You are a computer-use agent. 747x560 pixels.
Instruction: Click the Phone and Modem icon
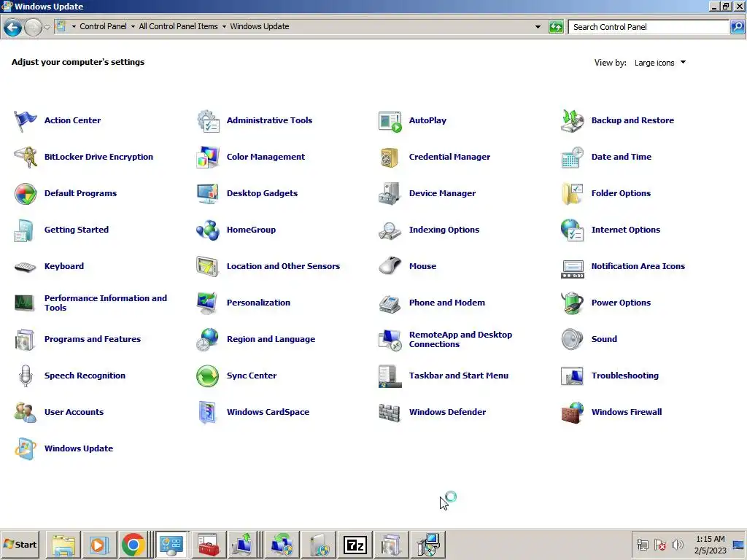[390, 303]
